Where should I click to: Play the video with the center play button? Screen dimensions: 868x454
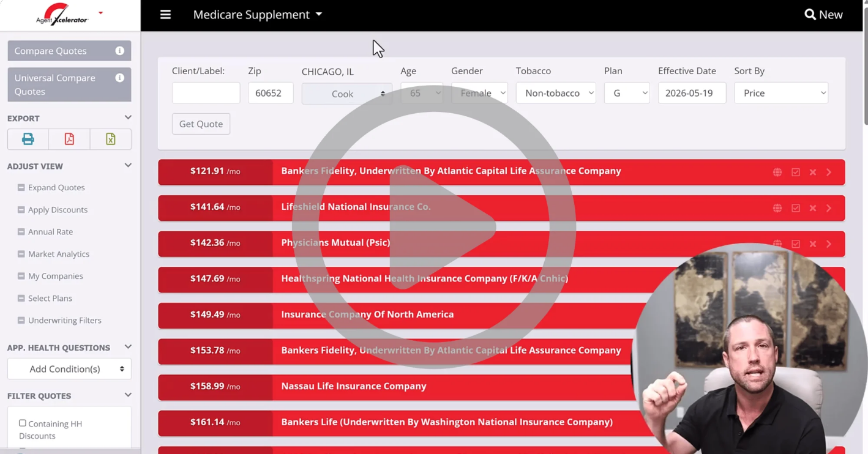tap(434, 227)
